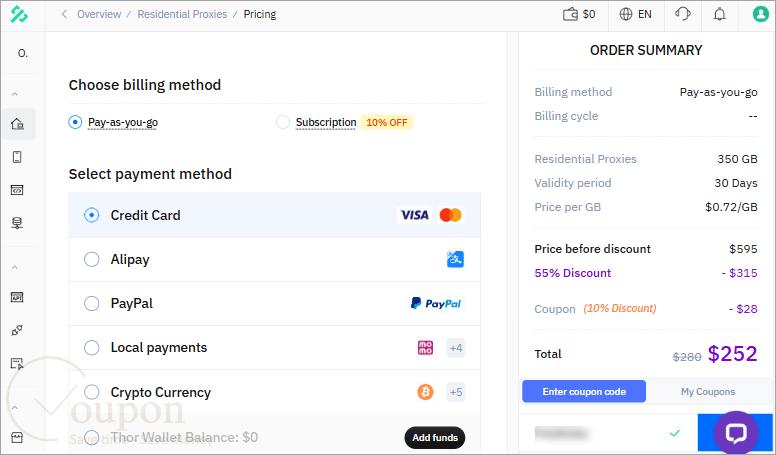Click the 350 GB value
This screenshot has width=776, height=455.
click(737, 159)
